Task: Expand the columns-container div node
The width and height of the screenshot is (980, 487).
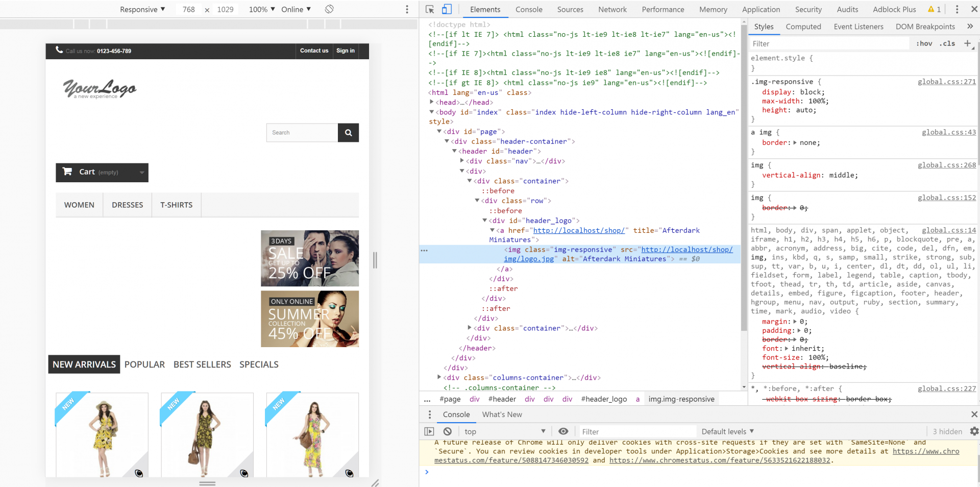Action: (439, 377)
